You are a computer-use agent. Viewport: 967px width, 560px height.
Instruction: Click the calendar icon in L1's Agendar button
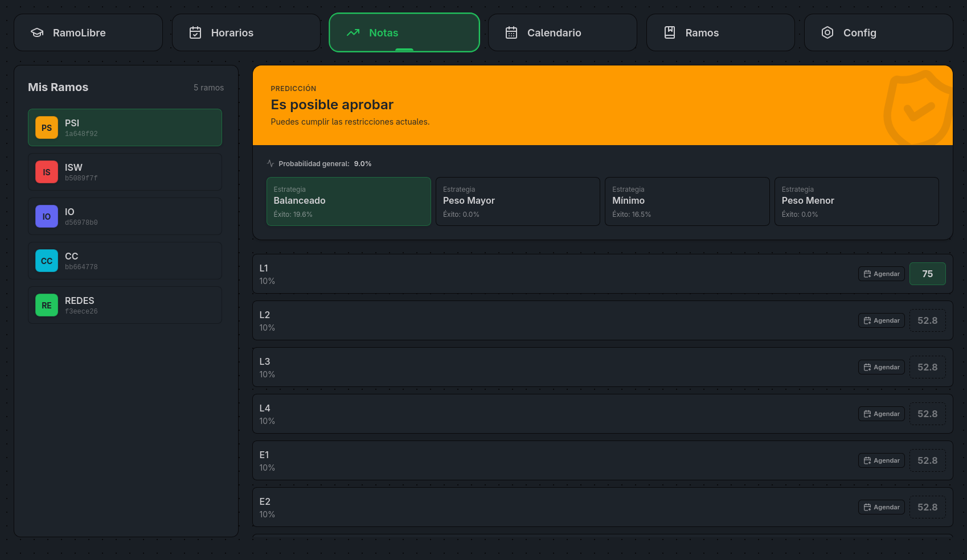(867, 274)
